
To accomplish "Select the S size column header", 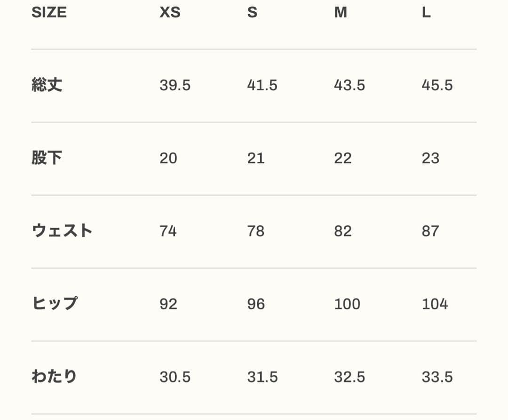I will pos(252,13).
